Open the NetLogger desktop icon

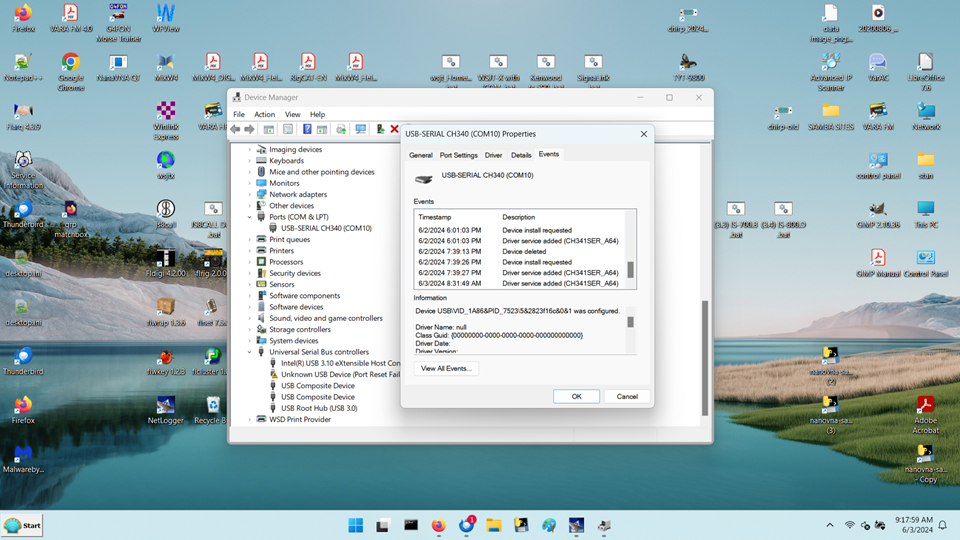click(x=166, y=410)
